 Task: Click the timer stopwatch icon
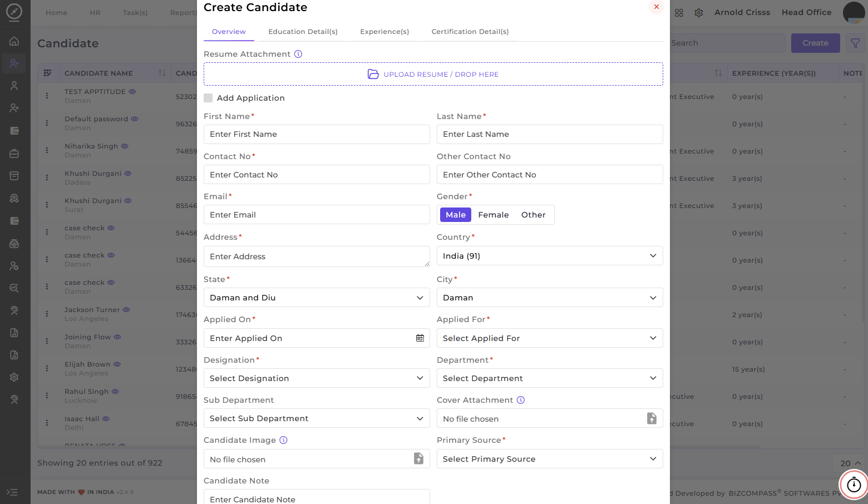coord(854,485)
